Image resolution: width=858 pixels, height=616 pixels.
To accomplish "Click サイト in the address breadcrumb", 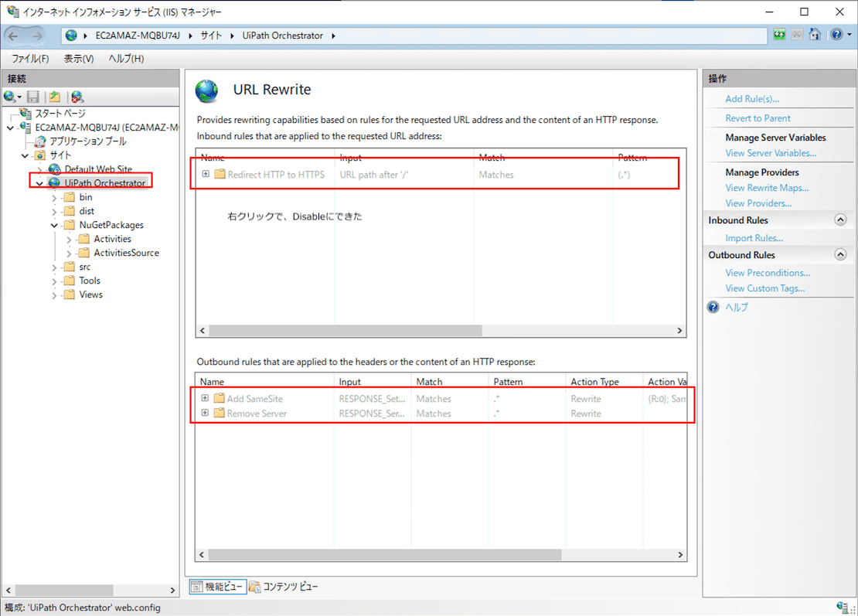I will click(x=211, y=36).
